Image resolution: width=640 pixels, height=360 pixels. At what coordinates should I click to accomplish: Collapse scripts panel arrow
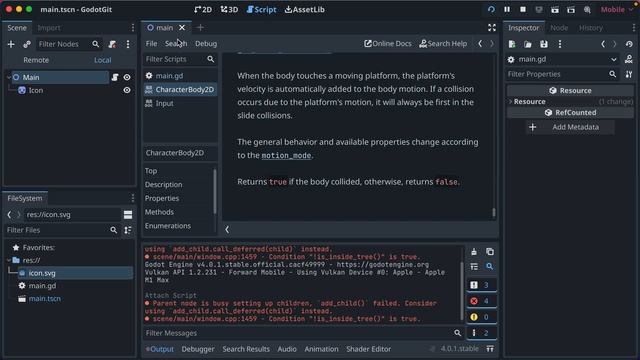[x=227, y=230]
